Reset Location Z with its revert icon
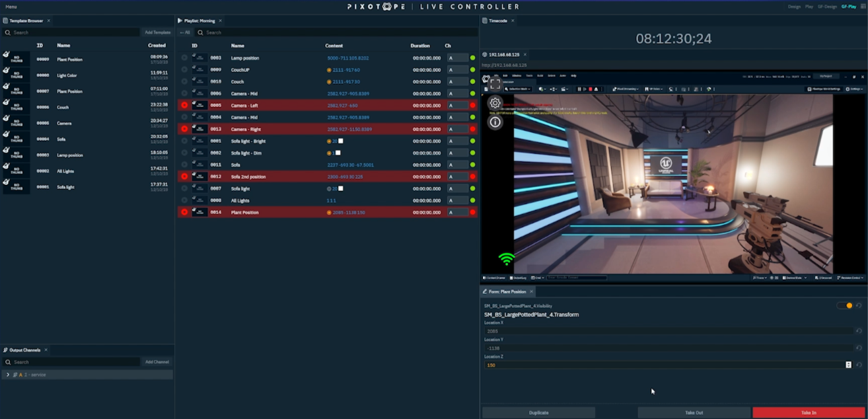This screenshot has width=868, height=419. coord(859,365)
